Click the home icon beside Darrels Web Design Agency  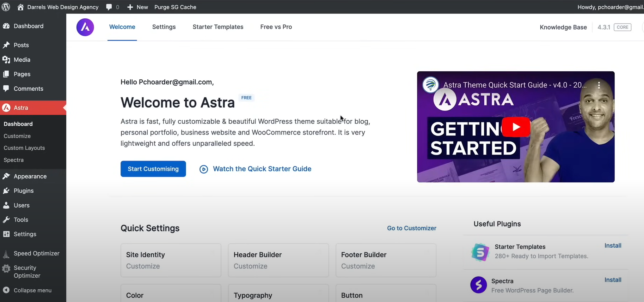coord(20,7)
